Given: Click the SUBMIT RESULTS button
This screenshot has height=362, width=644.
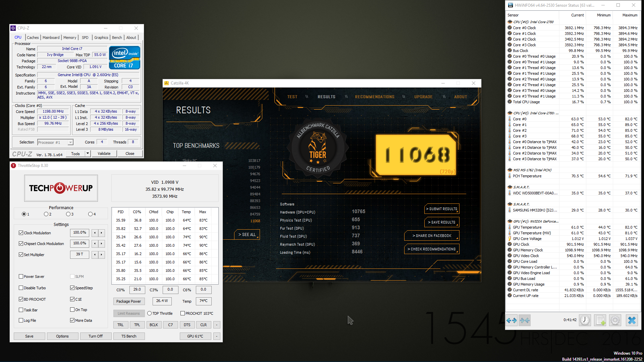Looking at the screenshot, I should [441, 209].
